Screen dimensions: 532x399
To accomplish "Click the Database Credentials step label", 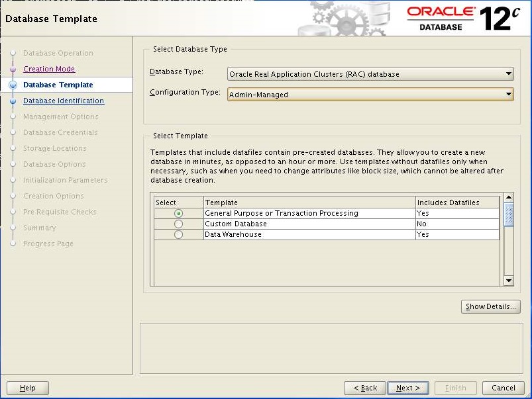I will click(60, 132).
